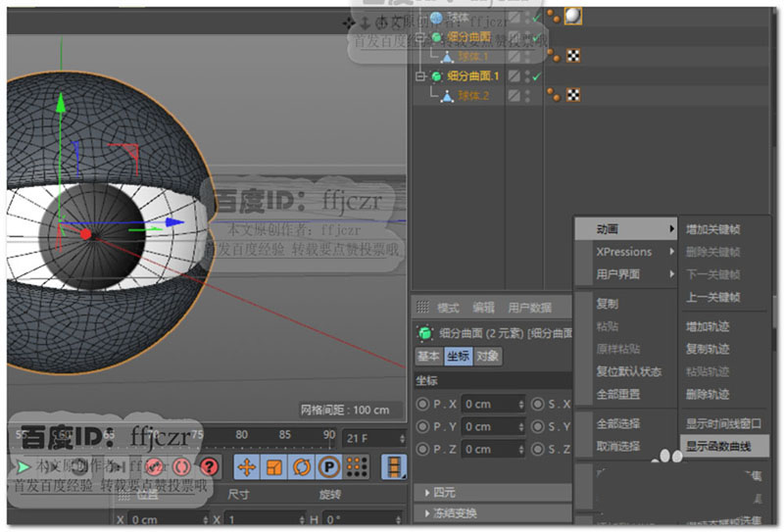Click the red question mark help icon
784x532 pixels.
pos(210,466)
